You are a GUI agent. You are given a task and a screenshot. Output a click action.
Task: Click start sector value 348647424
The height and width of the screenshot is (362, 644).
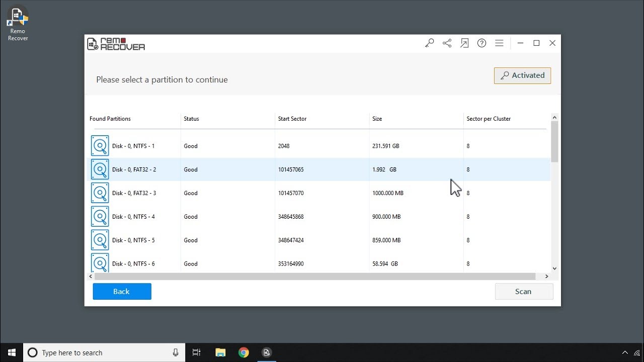click(x=291, y=240)
